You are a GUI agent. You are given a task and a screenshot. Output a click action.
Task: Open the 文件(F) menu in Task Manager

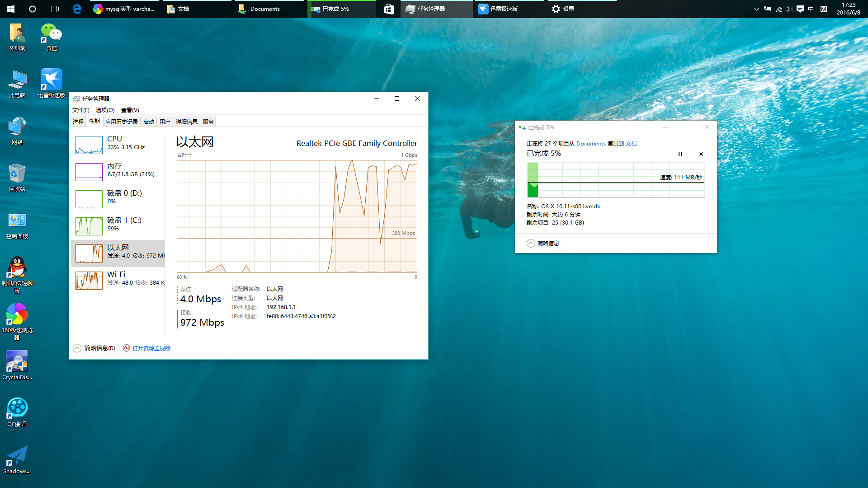pos(81,110)
